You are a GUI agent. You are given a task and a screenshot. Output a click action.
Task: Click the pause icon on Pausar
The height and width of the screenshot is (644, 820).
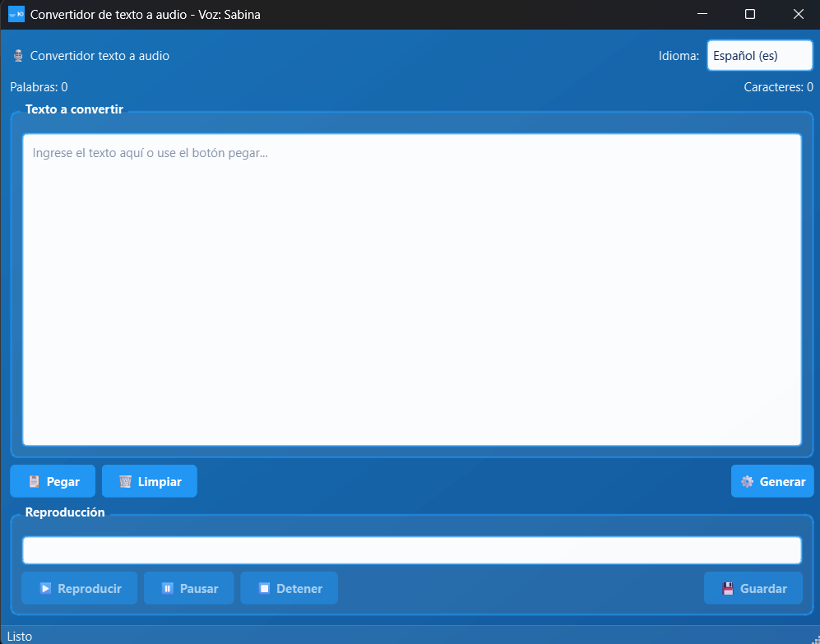168,589
